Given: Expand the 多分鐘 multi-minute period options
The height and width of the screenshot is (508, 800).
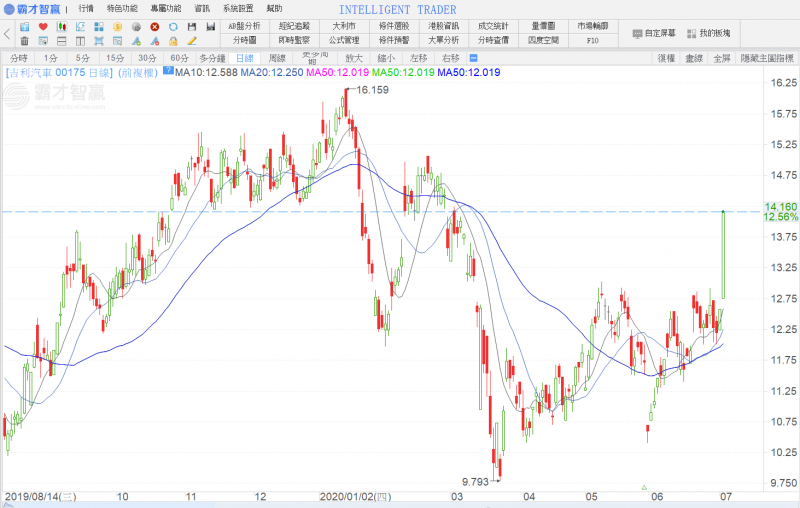Looking at the screenshot, I should click(213, 58).
